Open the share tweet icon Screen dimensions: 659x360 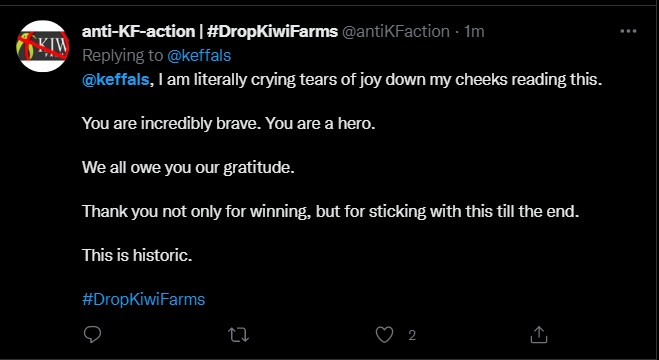pos(539,335)
